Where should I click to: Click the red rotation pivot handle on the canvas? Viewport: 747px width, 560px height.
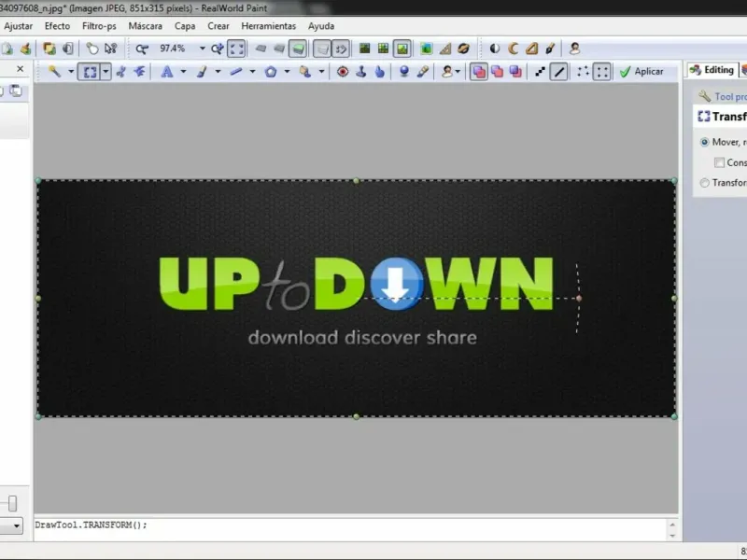(x=579, y=298)
